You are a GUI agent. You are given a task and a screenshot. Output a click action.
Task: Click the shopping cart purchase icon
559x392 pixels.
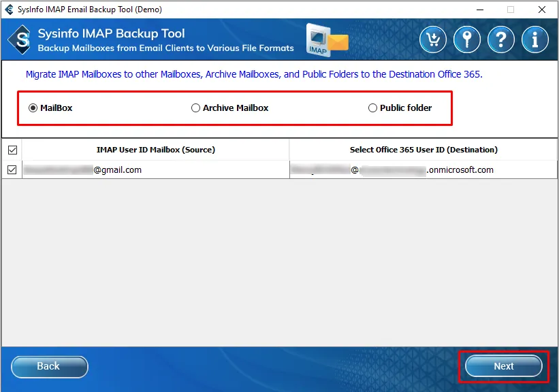tap(433, 39)
